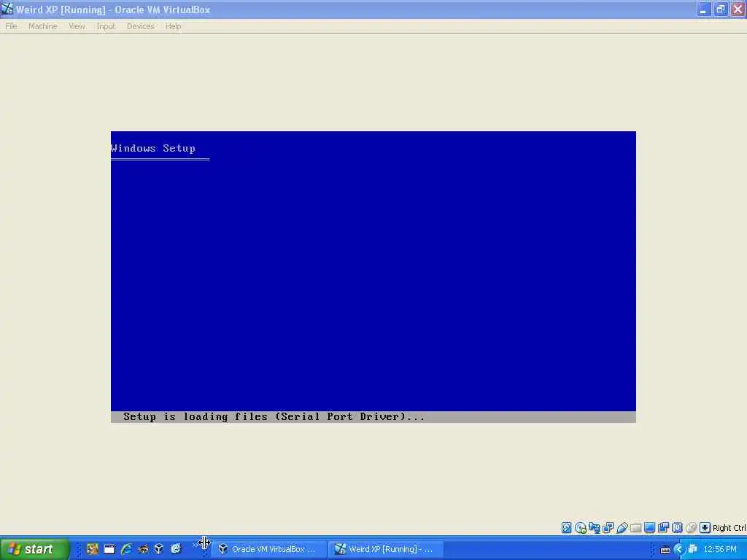Click the Show Desktop quick launch icon
The height and width of the screenshot is (560, 747).
click(109, 549)
